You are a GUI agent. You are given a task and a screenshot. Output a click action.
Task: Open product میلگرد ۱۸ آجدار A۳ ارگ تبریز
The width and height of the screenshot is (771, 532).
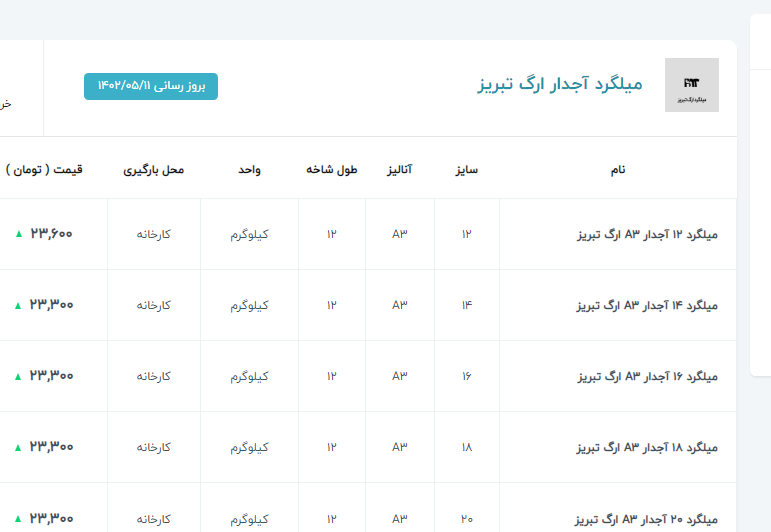pos(648,448)
